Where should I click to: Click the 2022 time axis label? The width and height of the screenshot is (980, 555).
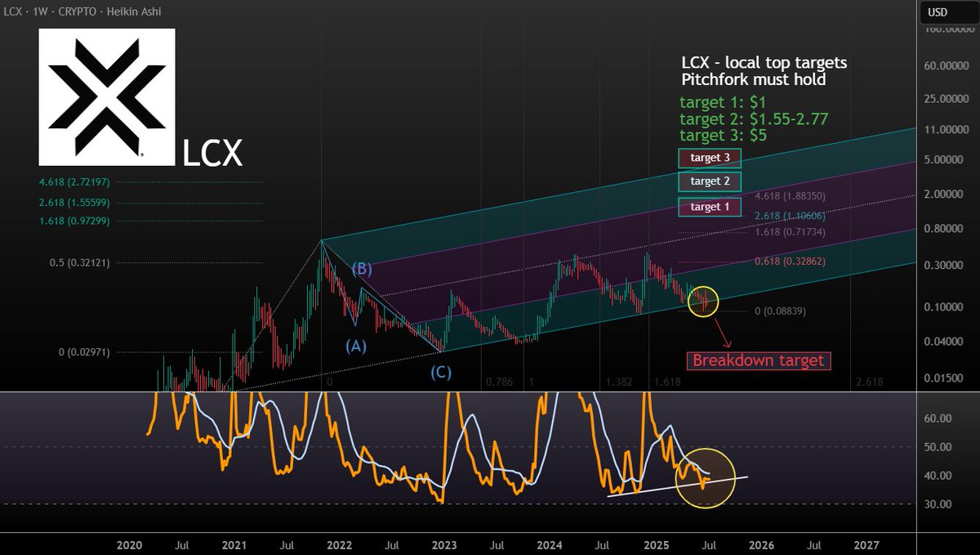[339, 544]
